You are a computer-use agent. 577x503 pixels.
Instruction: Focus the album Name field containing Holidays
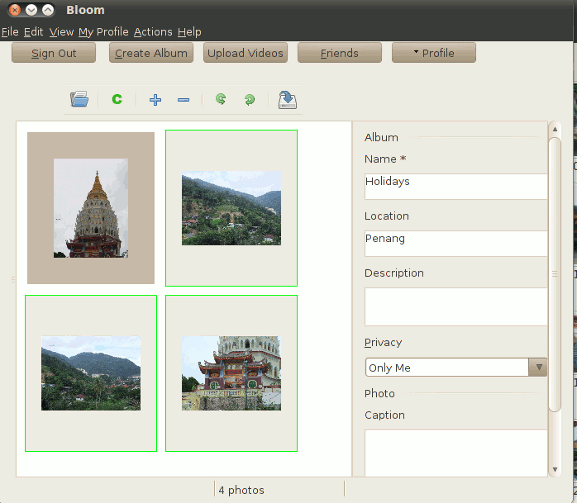click(x=456, y=187)
